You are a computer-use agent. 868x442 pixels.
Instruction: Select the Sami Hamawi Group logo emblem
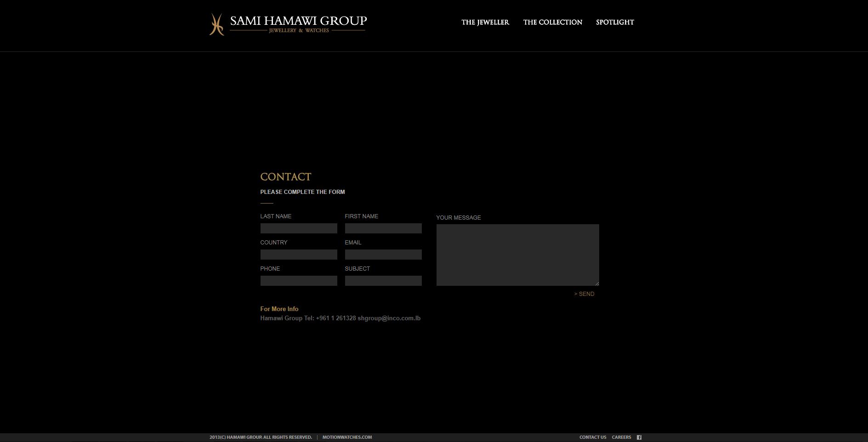click(x=215, y=25)
